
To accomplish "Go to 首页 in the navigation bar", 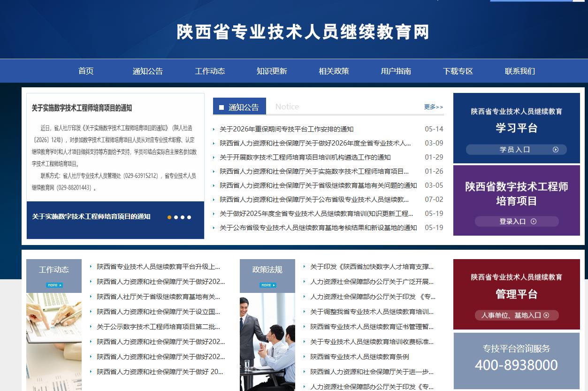I will tap(86, 71).
